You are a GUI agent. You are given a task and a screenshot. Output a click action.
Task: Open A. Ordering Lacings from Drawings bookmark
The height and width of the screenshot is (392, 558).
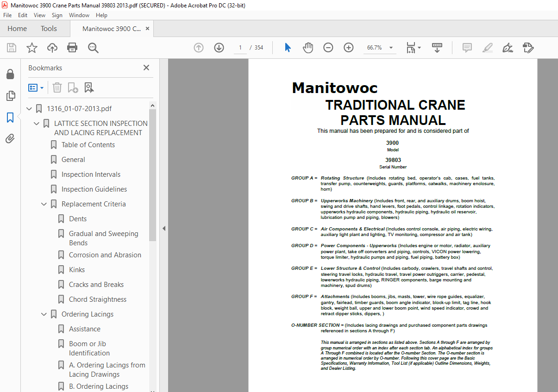point(107,370)
